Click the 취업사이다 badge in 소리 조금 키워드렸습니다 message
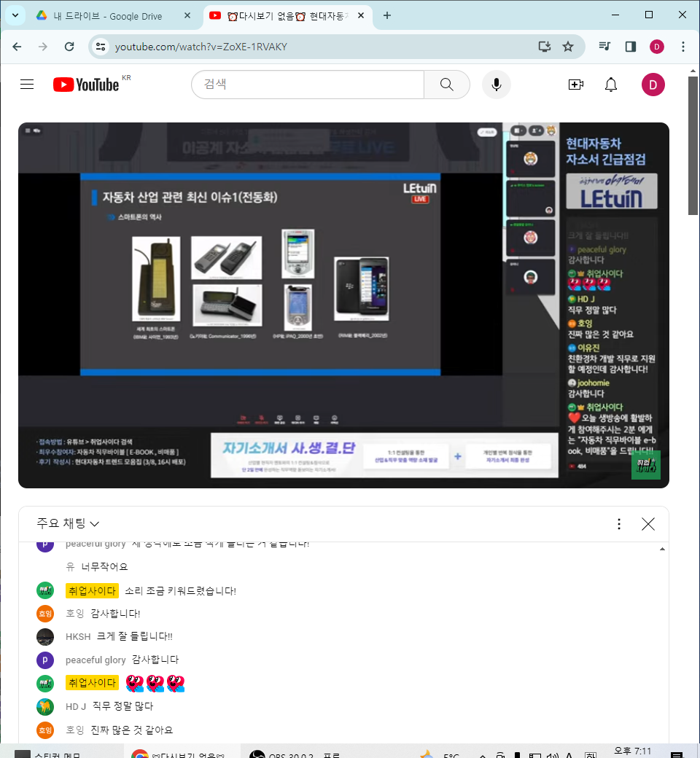Image resolution: width=700 pixels, height=758 pixels. 92,590
